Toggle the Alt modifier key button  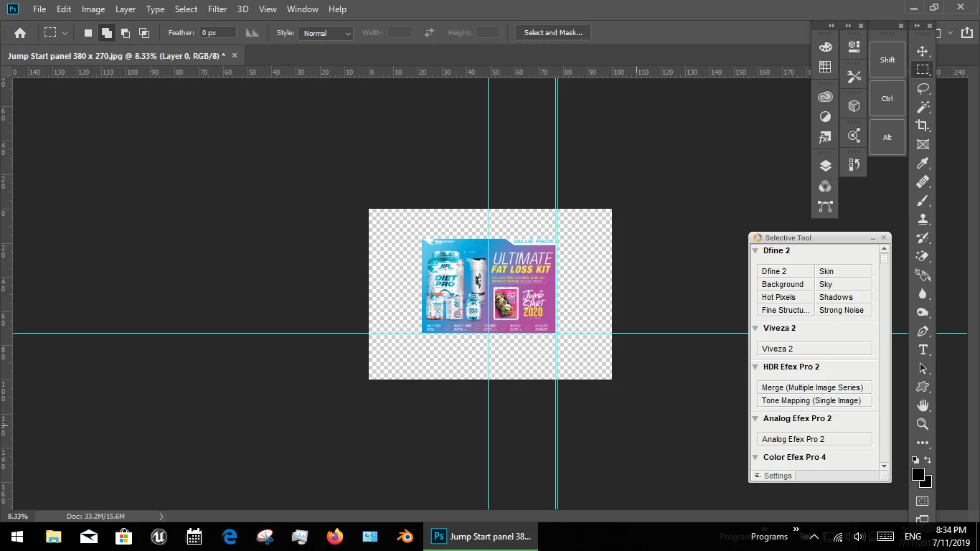887,137
